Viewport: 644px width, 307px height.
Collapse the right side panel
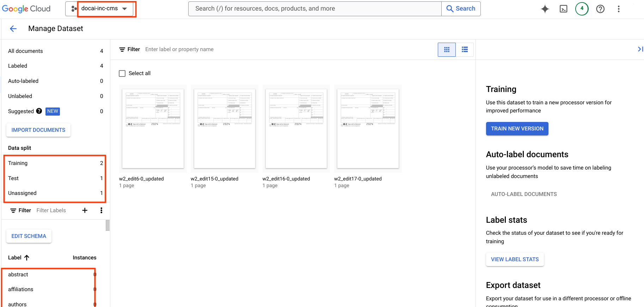640,49
